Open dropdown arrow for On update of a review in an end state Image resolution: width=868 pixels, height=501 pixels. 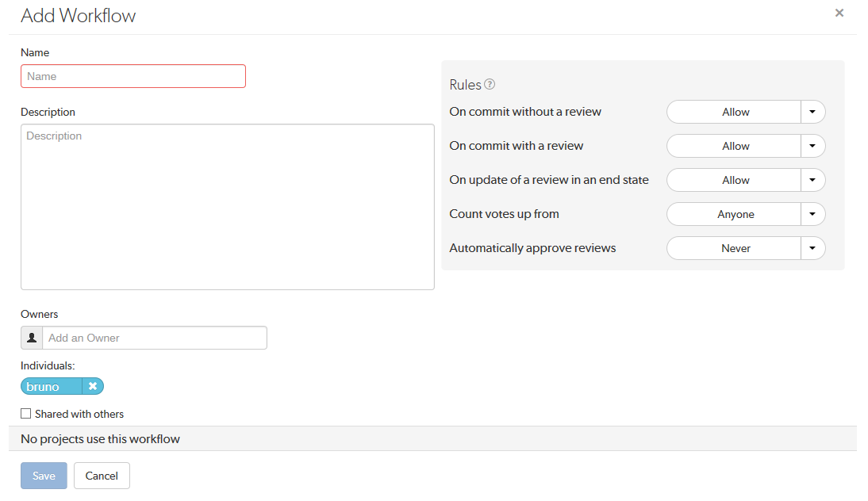(812, 180)
